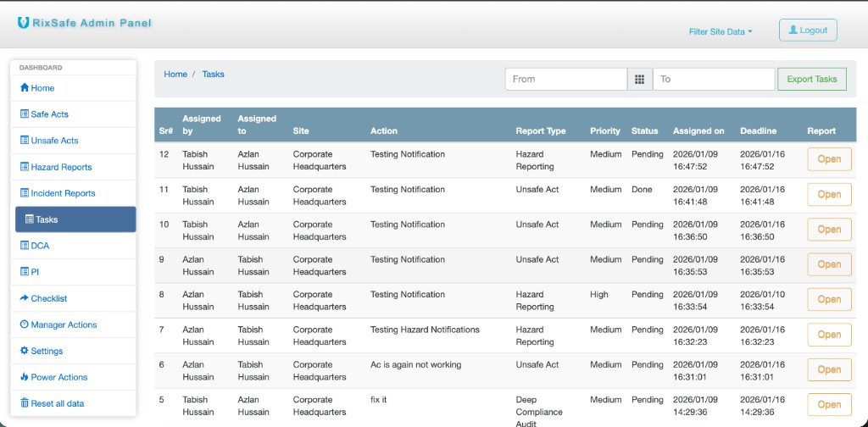
Task: Open report for the 'fix it' task
Action: [x=829, y=404]
